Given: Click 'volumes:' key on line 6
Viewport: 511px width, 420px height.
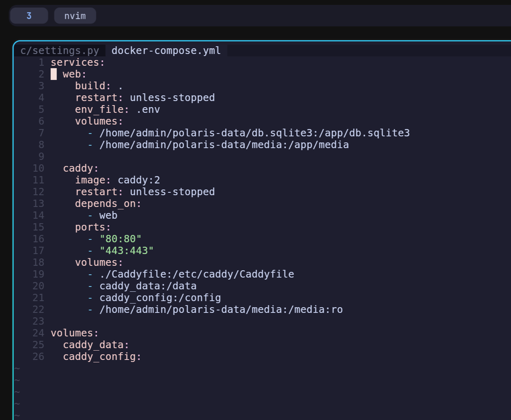Looking at the screenshot, I should tap(99, 121).
